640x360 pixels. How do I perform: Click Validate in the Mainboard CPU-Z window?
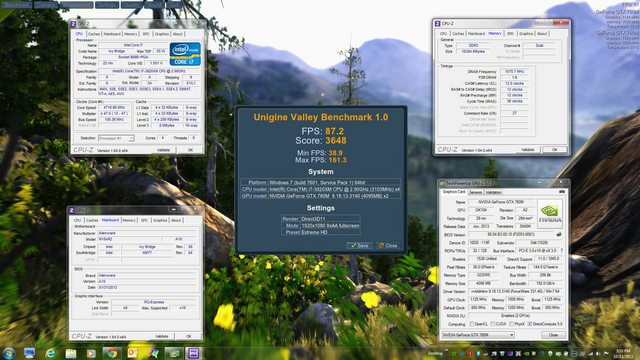pyautogui.click(x=161, y=336)
